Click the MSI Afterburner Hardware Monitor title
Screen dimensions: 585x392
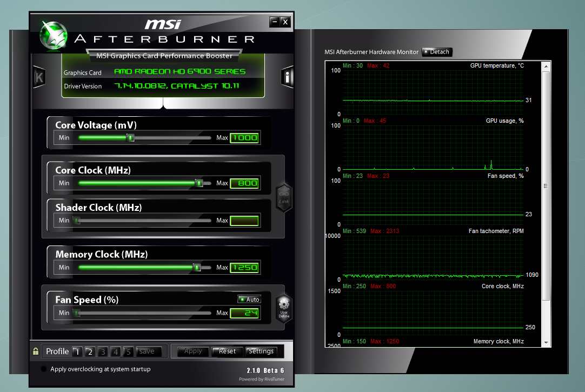coord(371,52)
